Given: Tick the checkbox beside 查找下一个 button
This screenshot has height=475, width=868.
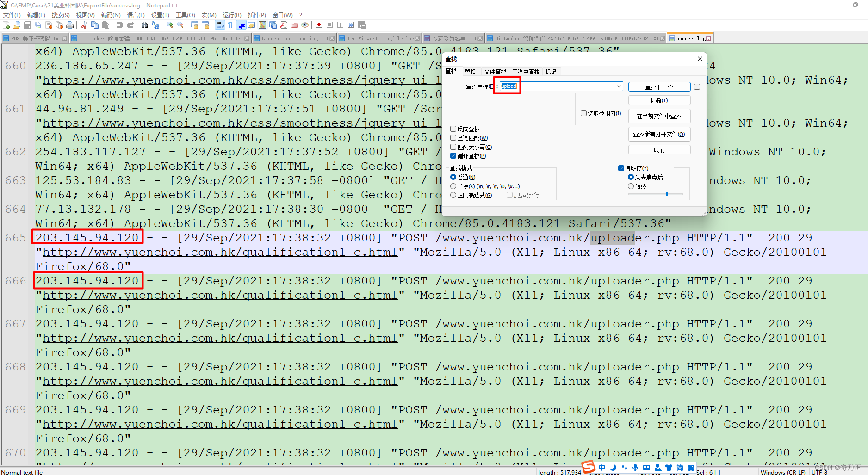Looking at the screenshot, I should pyautogui.click(x=697, y=87).
